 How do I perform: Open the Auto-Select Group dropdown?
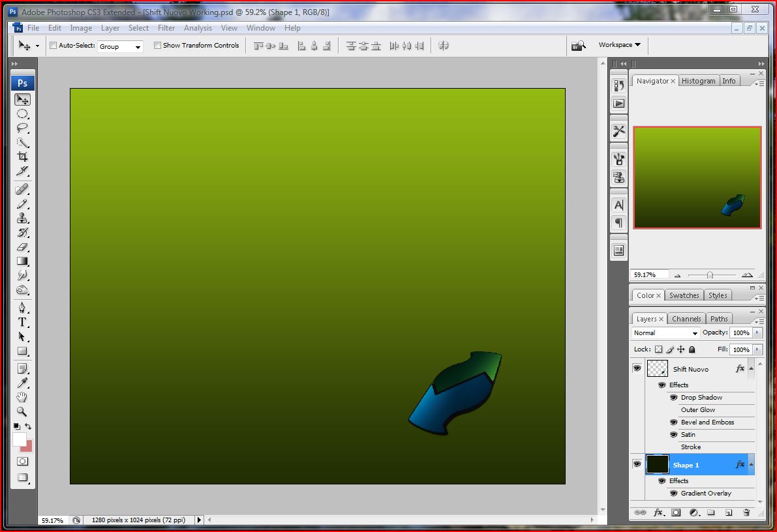coord(121,47)
